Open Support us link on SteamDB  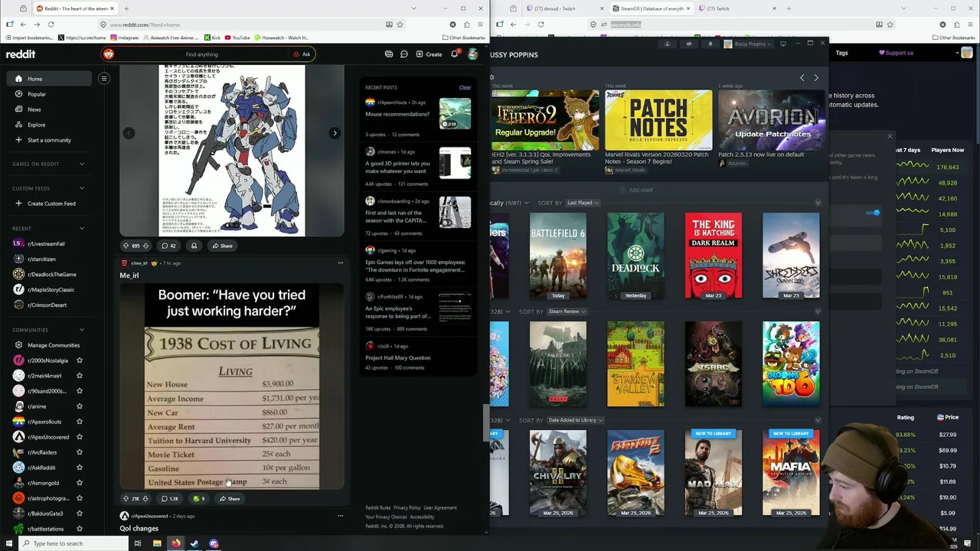[x=896, y=53]
